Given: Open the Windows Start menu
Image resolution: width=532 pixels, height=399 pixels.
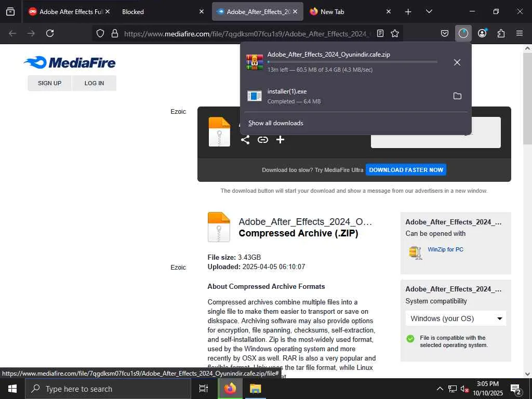Looking at the screenshot, I should (x=12, y=389).
